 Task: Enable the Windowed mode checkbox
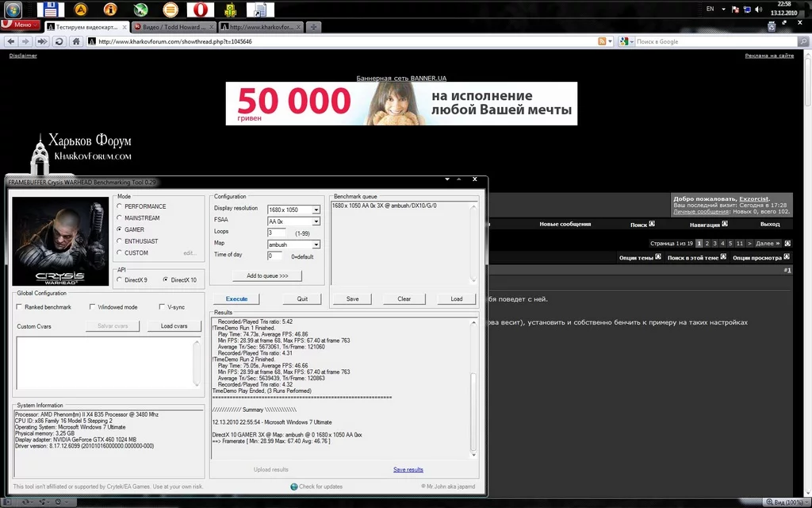(92, 307)
